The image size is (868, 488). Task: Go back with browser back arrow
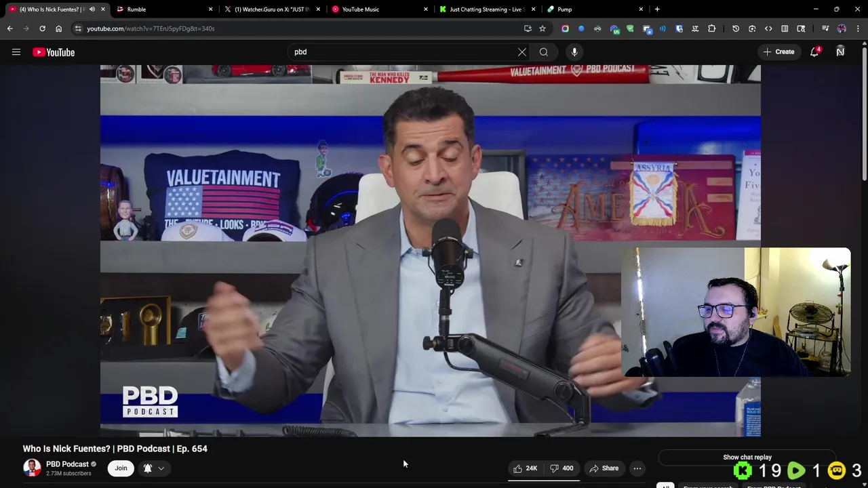9,28
